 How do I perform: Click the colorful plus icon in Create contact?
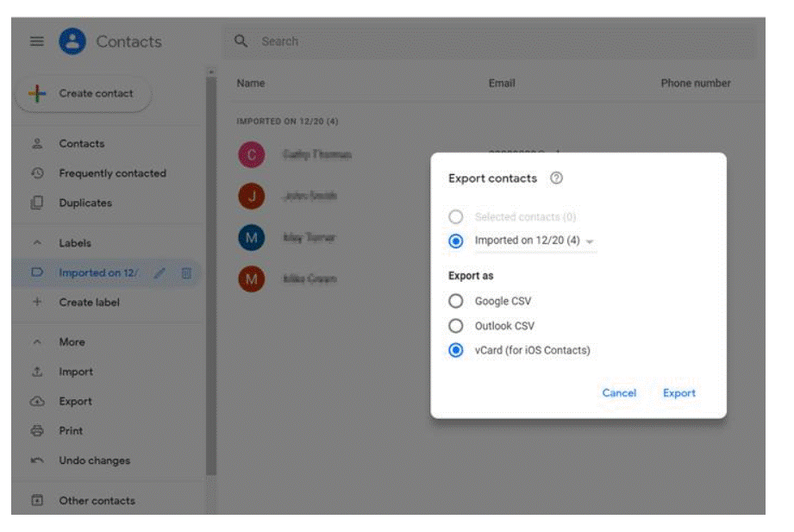coord(37,93)
